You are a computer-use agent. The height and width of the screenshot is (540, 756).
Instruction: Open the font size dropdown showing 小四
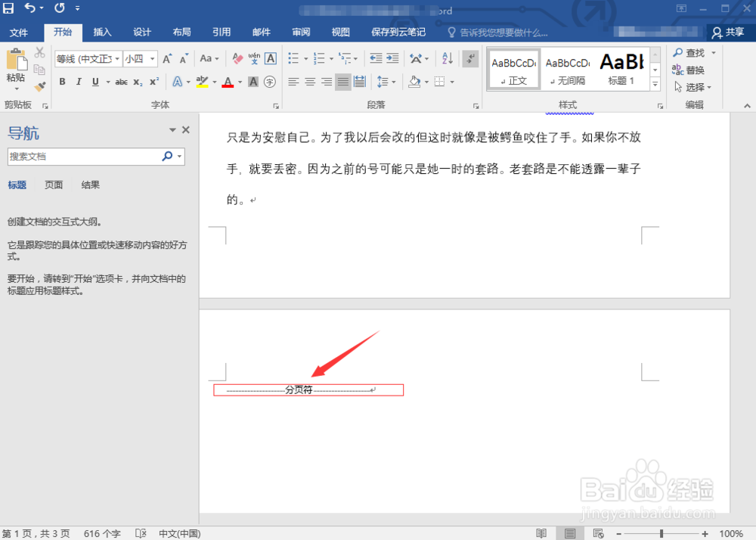153,57
